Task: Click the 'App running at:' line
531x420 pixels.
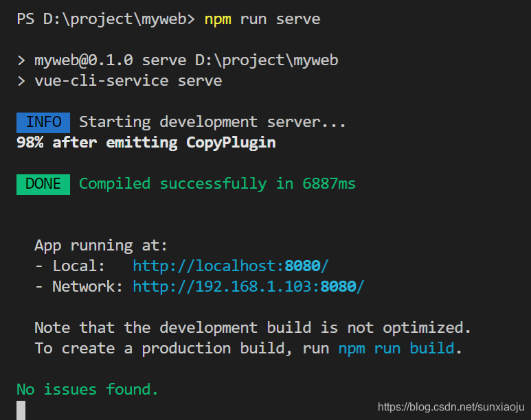Action: coord(101,246)
